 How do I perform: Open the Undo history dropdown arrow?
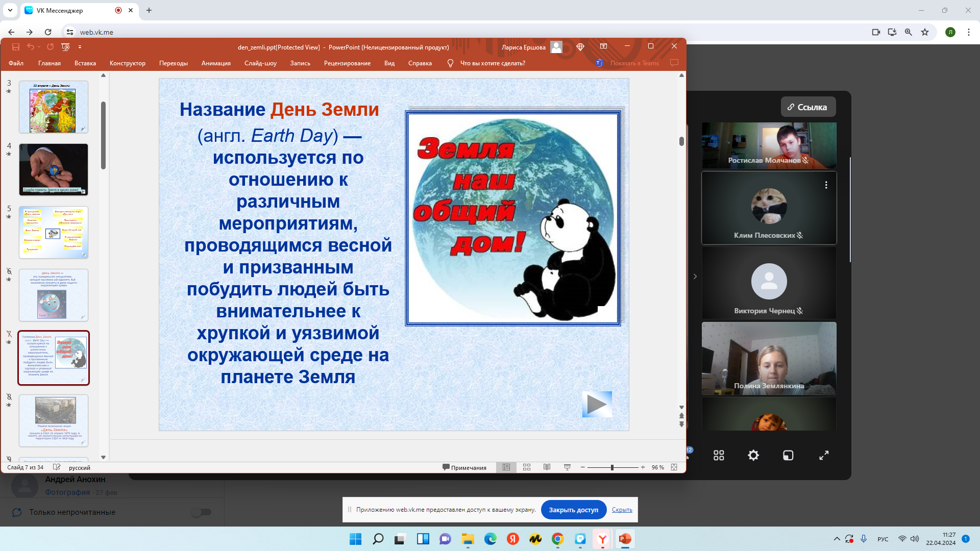[39, 47]
